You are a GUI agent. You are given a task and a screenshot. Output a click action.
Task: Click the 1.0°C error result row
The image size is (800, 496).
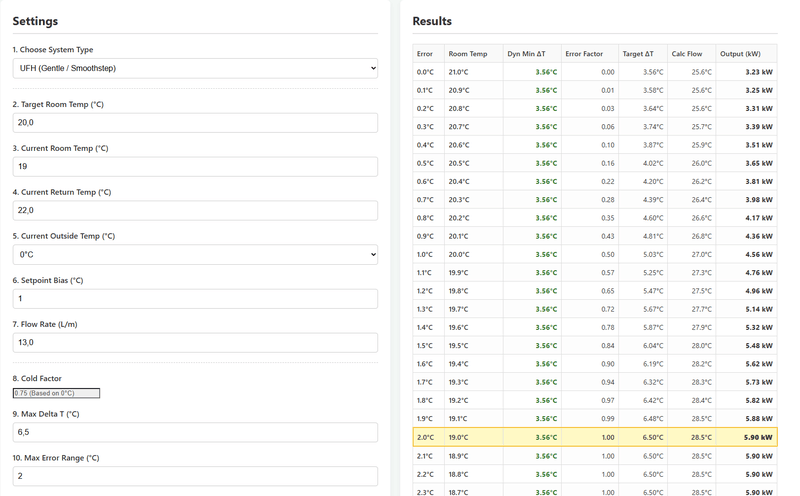point(595,254)
